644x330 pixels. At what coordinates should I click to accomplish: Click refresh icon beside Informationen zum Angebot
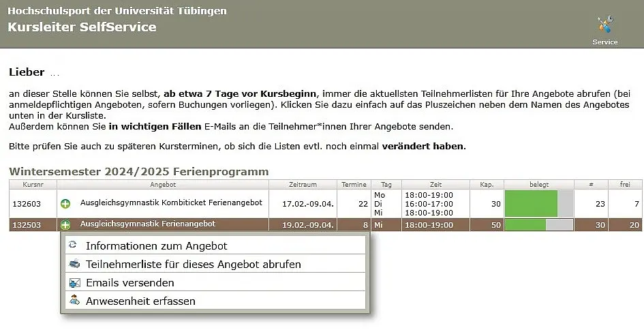(x=74, y=245)
